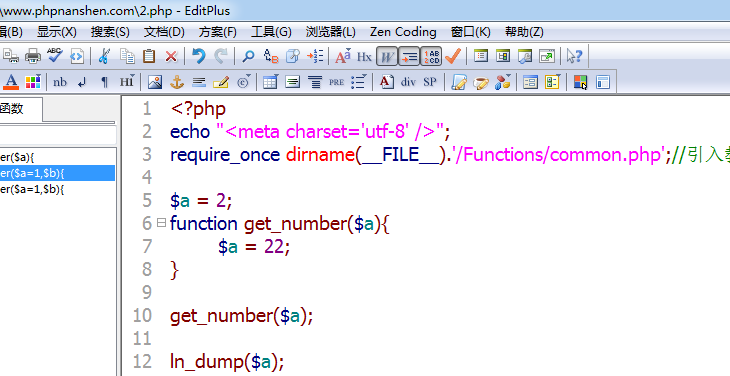Open Find with the magnifier icon
This screenshot has width=730, height=376.
[248, 56]
